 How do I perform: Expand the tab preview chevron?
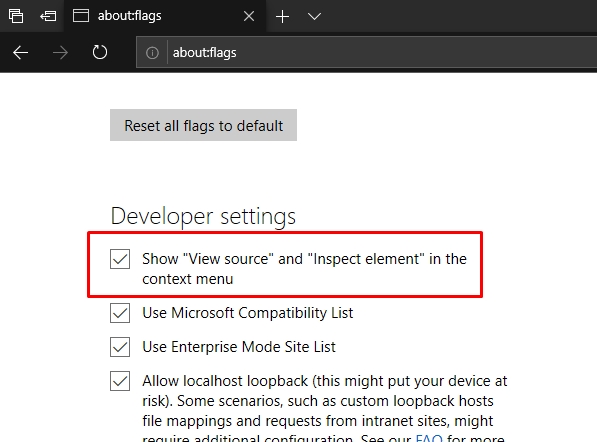[314, 16]
